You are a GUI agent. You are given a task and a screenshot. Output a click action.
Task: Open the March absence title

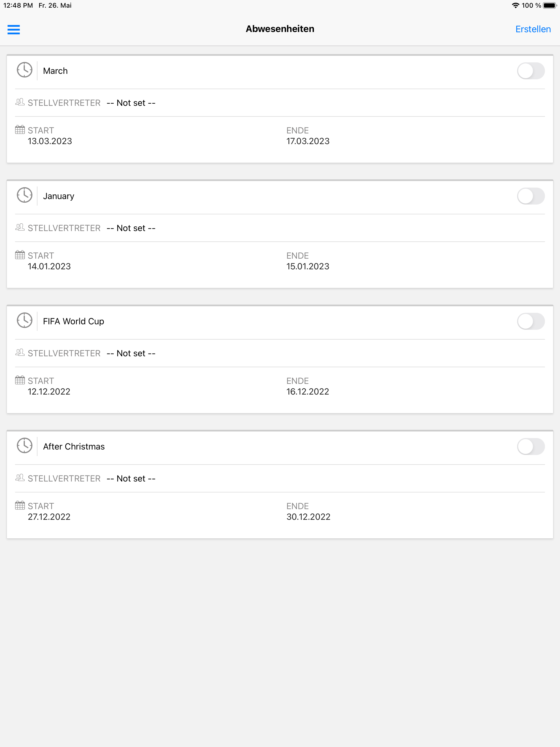coord(56,71)
